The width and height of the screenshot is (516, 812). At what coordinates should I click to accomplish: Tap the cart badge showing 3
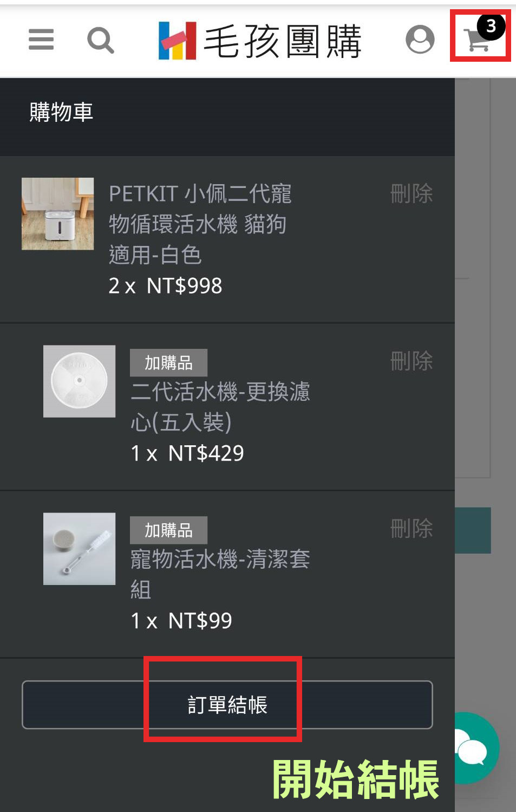(491, 26)
